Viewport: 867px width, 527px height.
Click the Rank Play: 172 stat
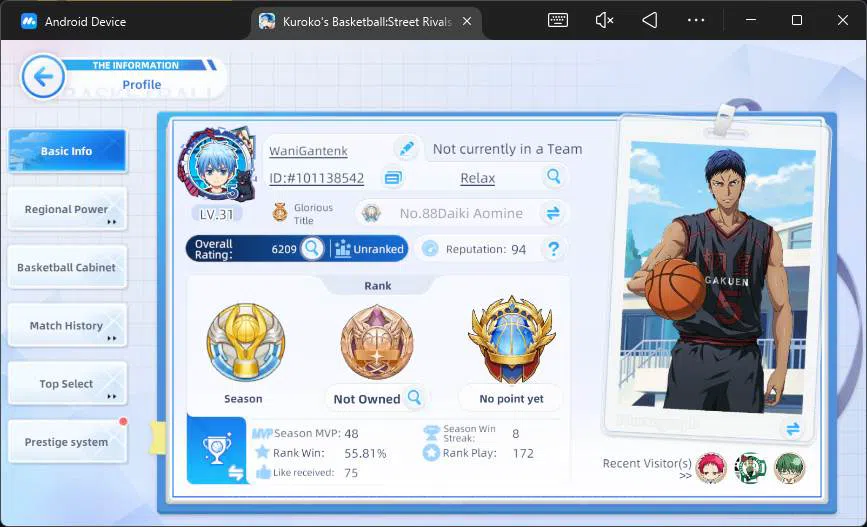tap(478, 453)
